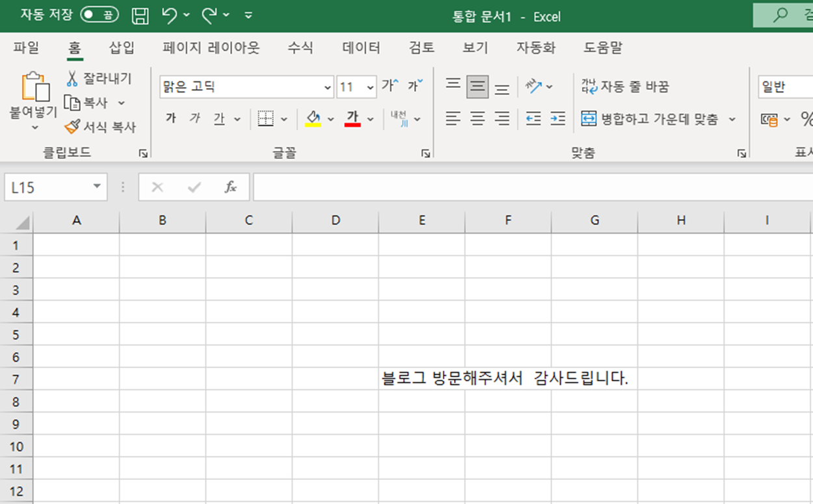
Task: Expand the 붙여넣기 paste options arrow
Action: (34, 127)
